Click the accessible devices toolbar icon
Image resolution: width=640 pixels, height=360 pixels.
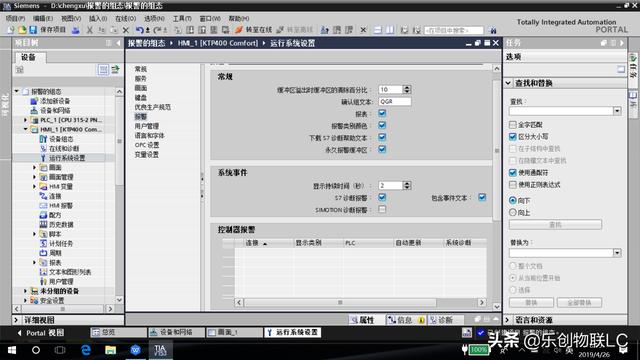coord(324,30)
